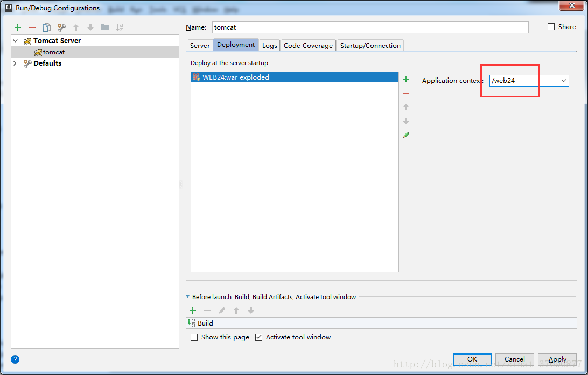Uncheck Activate tool window
Screen dimensions: 588x375
[x=259, y=337]
